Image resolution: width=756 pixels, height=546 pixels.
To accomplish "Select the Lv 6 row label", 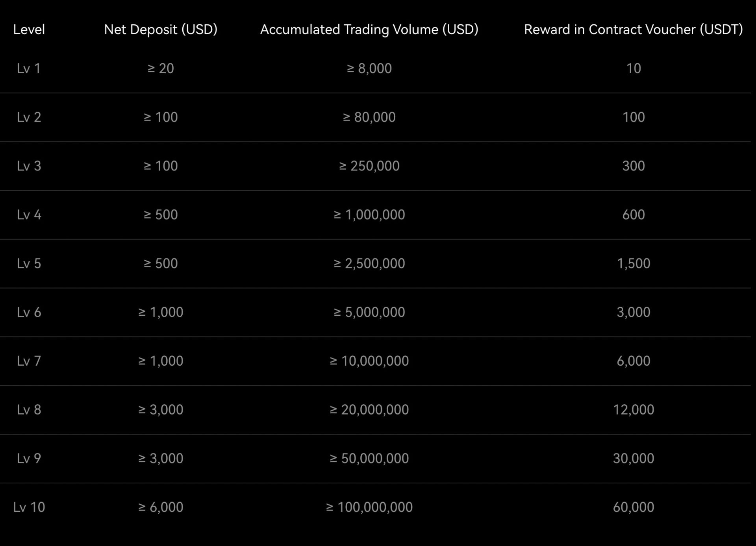I will point(29,312).
